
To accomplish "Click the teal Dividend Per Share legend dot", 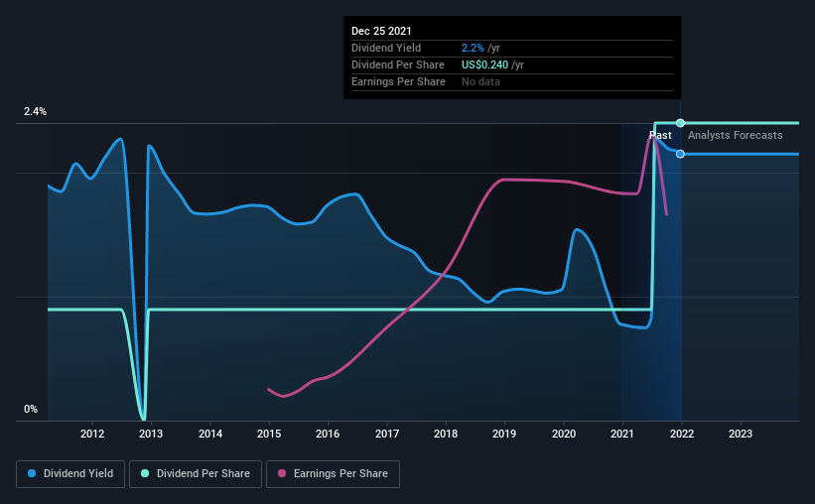I will pyautogui.click(x=145, y=473).
